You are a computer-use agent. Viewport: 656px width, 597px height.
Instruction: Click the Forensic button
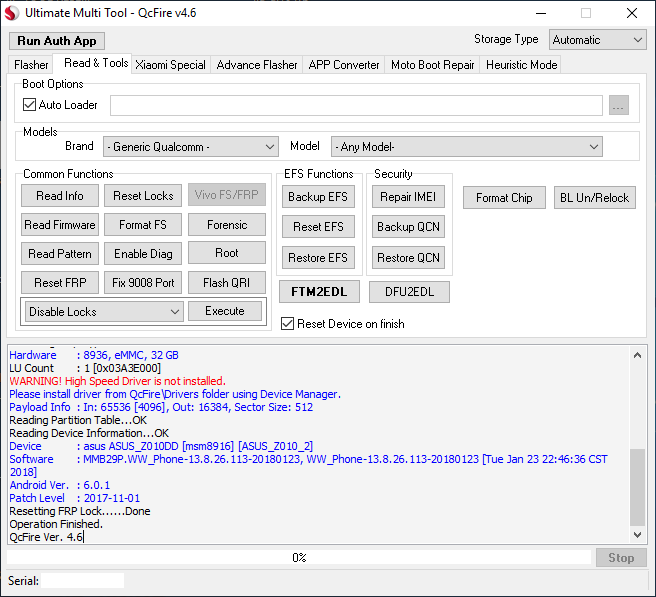(227, 225)
